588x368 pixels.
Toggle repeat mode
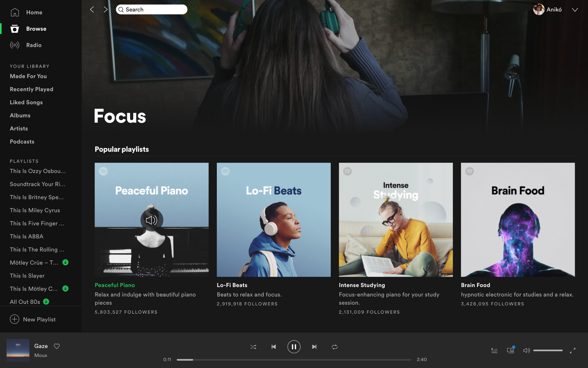pyautogui.click(x=334, y=347)
